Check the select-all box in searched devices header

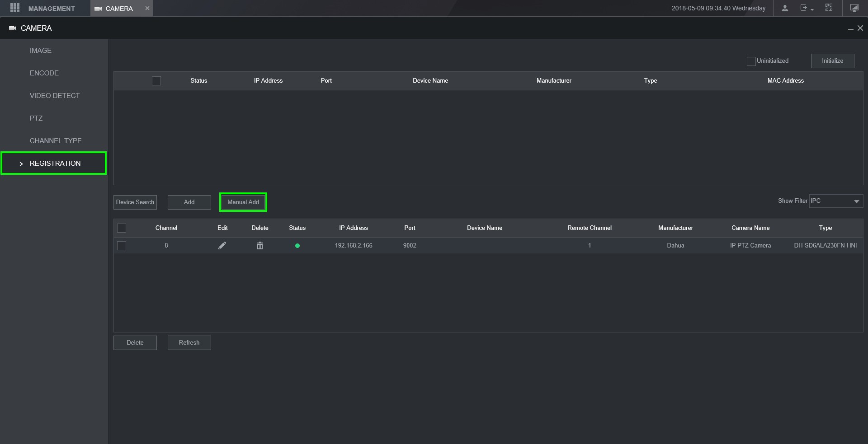(156, 81)
